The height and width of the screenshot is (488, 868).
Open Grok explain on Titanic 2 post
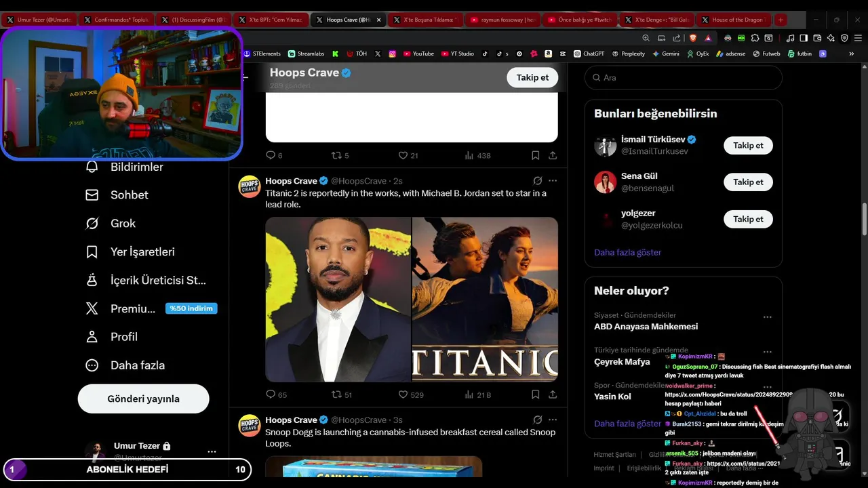pos(537,181)
